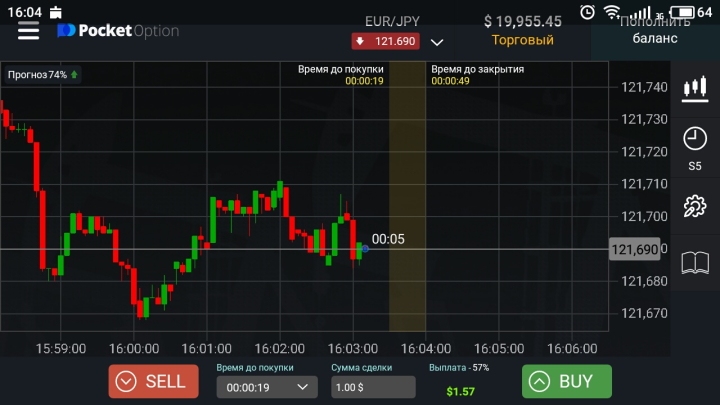Tap the Пополнить баланс button
The width and height of the screenshot is (720, 405).
(x=655, y=30)
